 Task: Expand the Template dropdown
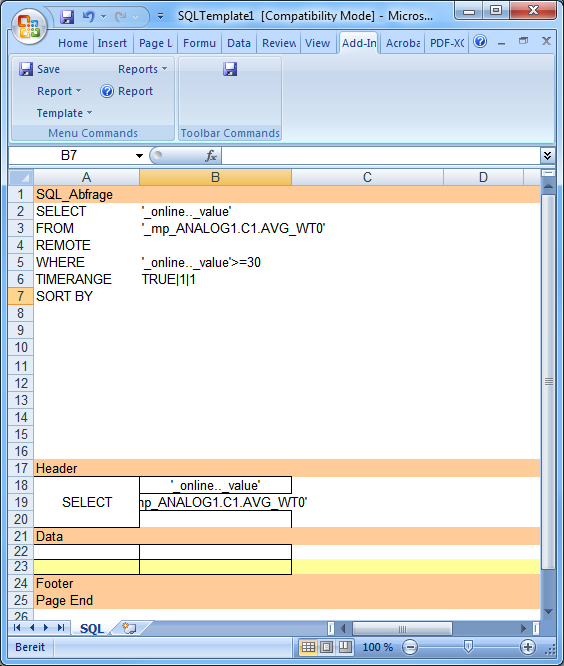click(64, 113)
